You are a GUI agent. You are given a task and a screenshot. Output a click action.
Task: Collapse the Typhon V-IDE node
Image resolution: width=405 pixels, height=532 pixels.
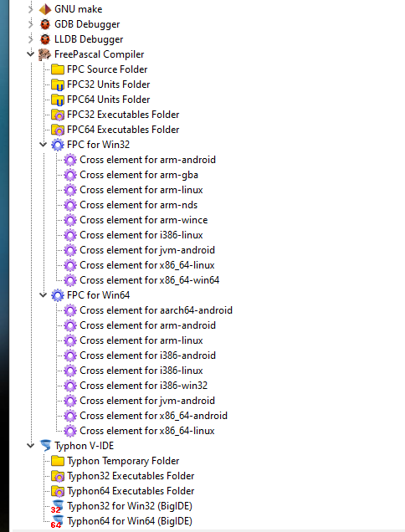(x=31, y=445)
